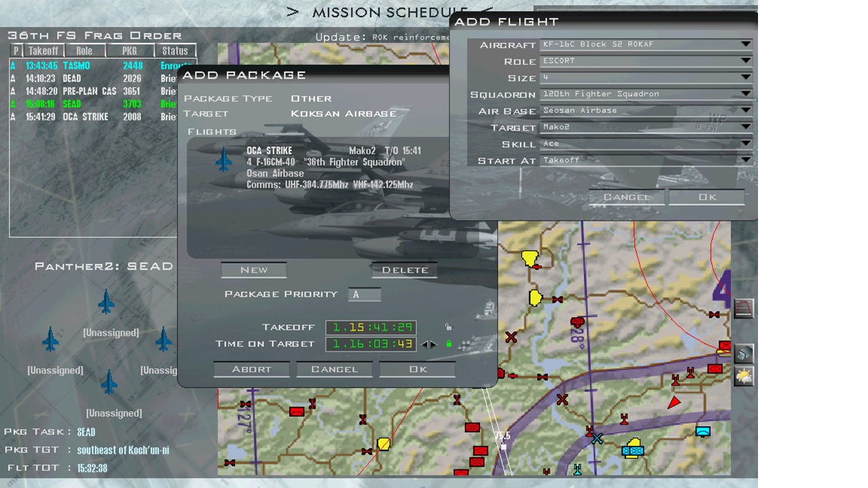Delete the selected flight from the package
The image size is (868, 488).
point(405,270)
